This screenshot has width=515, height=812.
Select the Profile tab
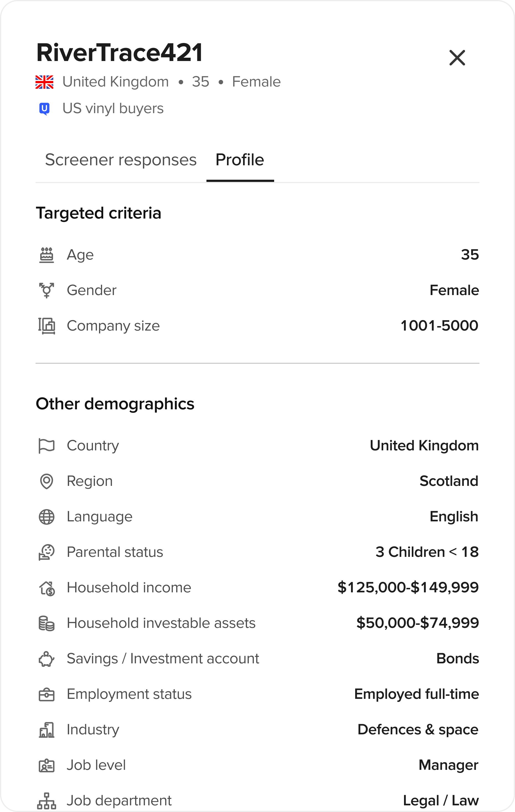point(240,160)
